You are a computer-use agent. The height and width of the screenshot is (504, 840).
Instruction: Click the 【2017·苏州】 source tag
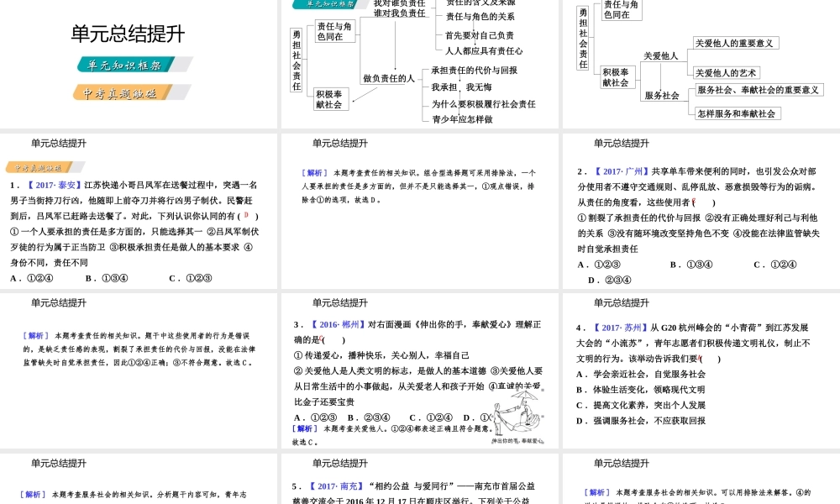pyautogui.click(x=620, y=328)
